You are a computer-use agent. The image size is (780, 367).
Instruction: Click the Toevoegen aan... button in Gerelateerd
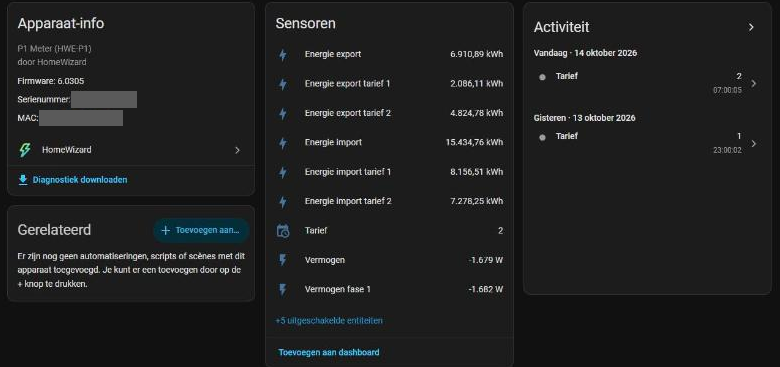point(201,231)
